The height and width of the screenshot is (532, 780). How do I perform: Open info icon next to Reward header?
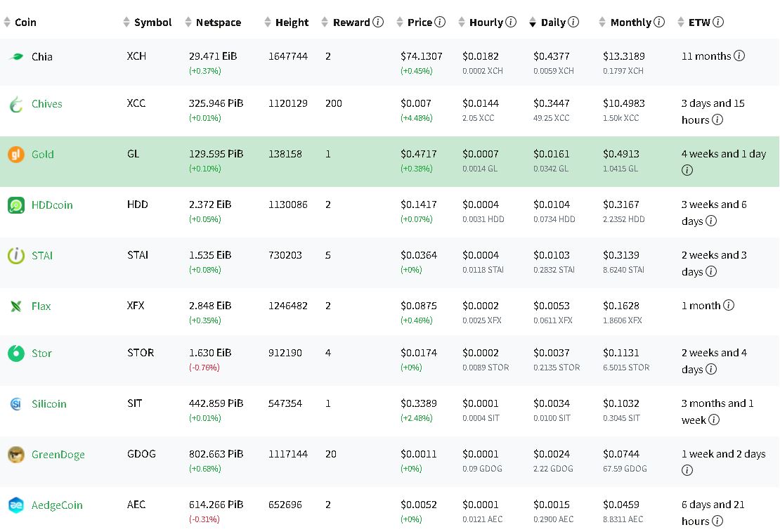(378, 22)
